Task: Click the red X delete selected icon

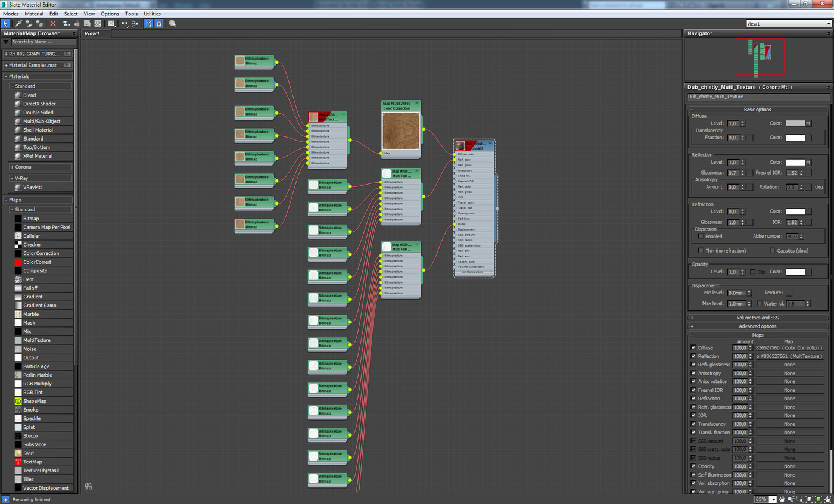Action: [53, 24]
